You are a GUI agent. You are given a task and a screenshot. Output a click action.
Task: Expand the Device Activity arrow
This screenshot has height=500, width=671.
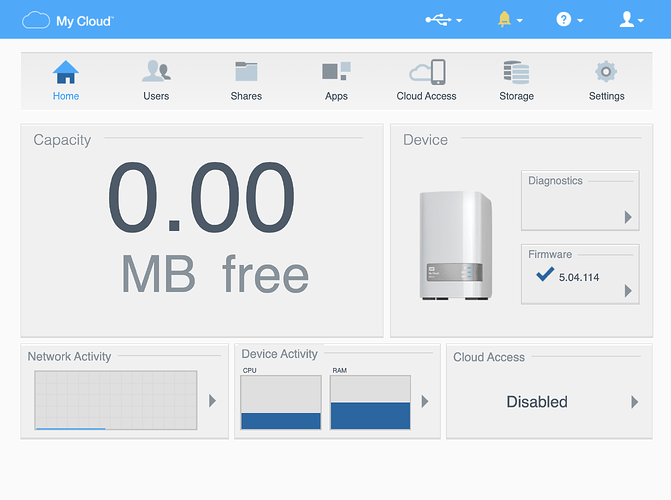point(425,401)
